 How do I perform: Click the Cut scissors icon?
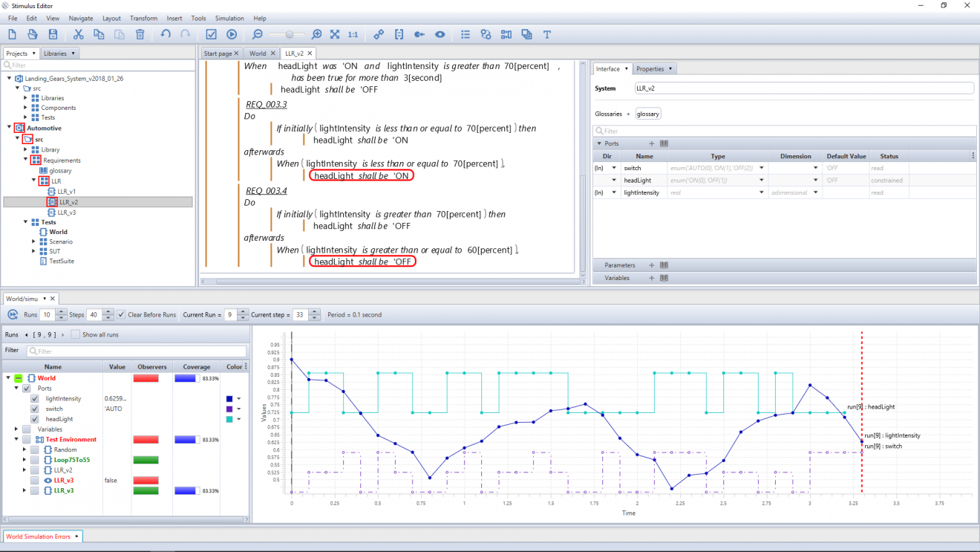point(78,34)
